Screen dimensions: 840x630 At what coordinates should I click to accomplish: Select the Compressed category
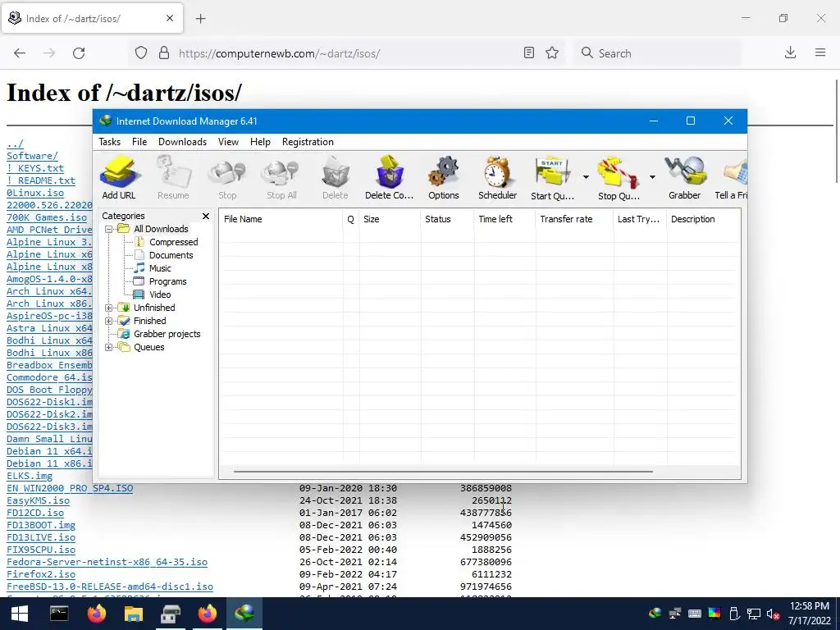[173, 242]
